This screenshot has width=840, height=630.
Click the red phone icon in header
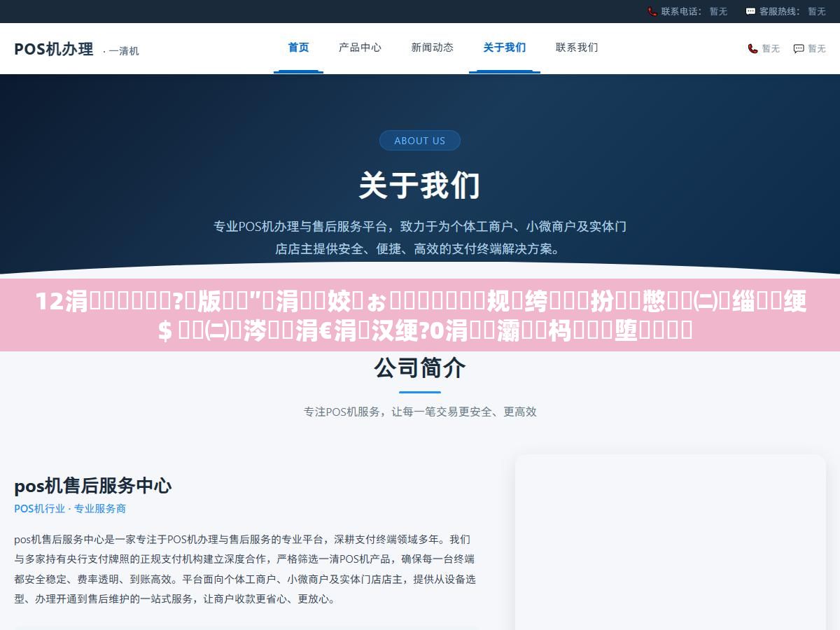point(752,48)
